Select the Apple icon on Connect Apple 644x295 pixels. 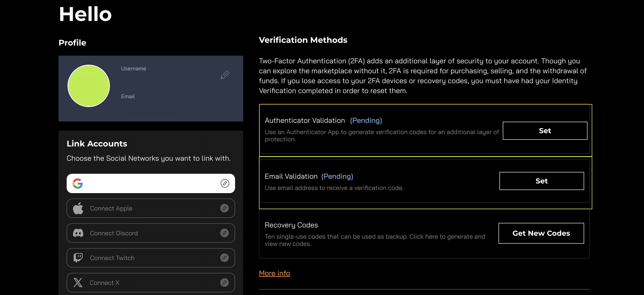(x=78, y=208)
